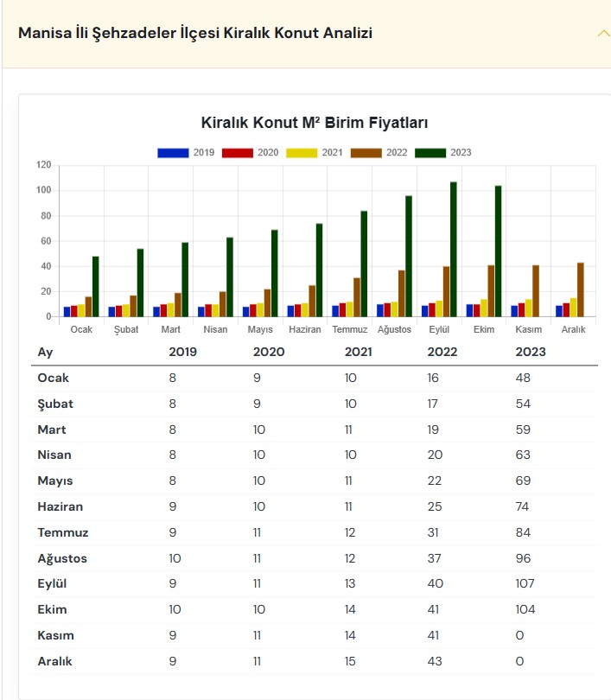Click the Şubat label on chart axis
The height and width of the screenshot is (700, 611).
tap(126, 329)
